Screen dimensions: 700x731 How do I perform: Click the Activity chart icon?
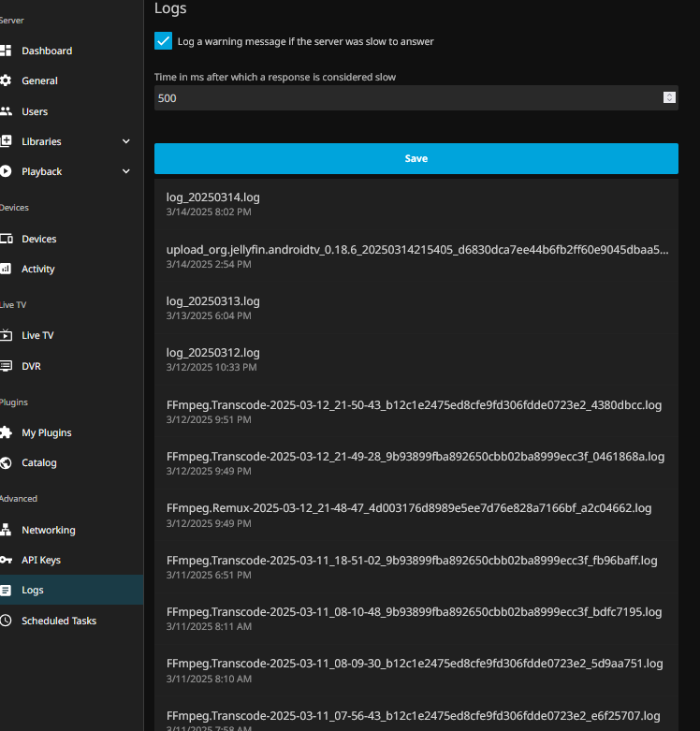(x=6, y=269)
